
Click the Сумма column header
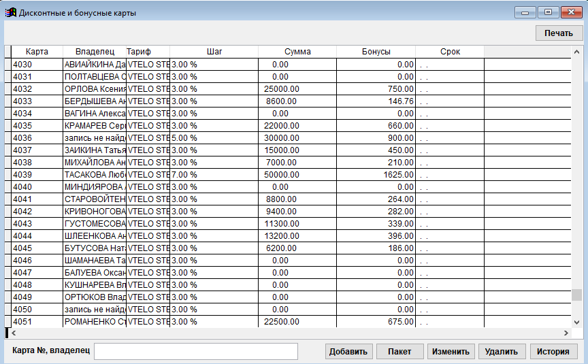point(297,52)
